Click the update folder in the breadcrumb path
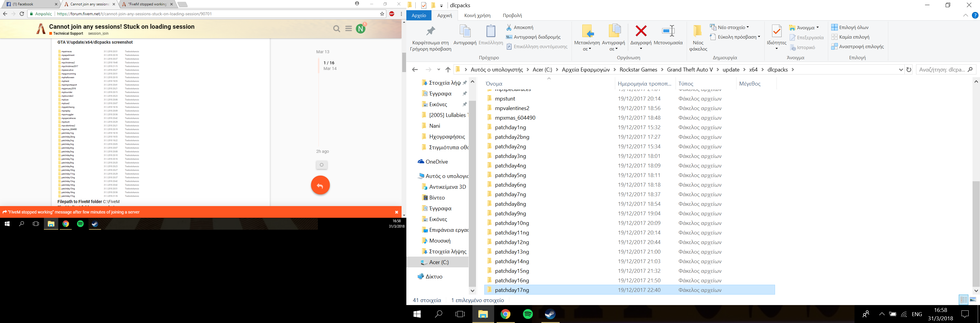Image resolution: width=980 pixels, height=323 pixels. [x=731, y=70]
